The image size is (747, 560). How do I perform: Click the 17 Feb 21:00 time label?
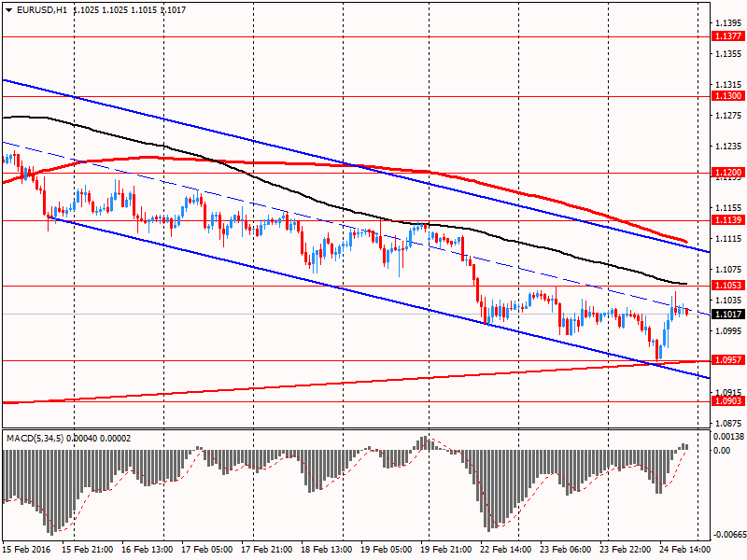[267, 550]
